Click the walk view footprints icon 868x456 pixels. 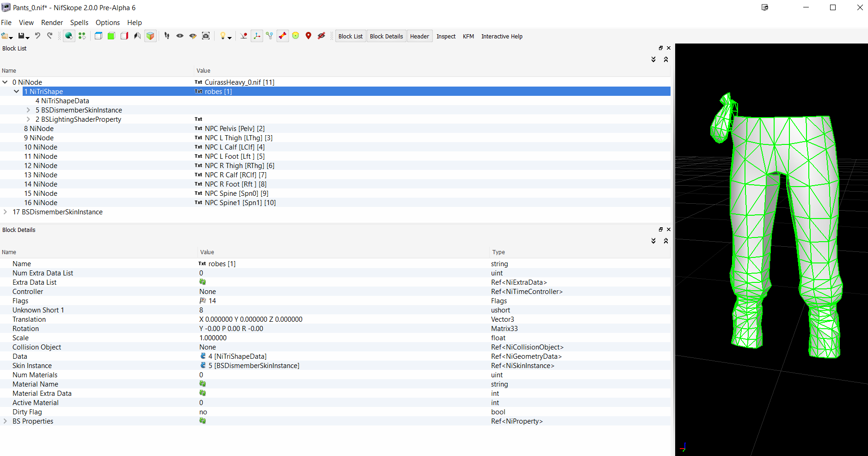coord(167,36)
